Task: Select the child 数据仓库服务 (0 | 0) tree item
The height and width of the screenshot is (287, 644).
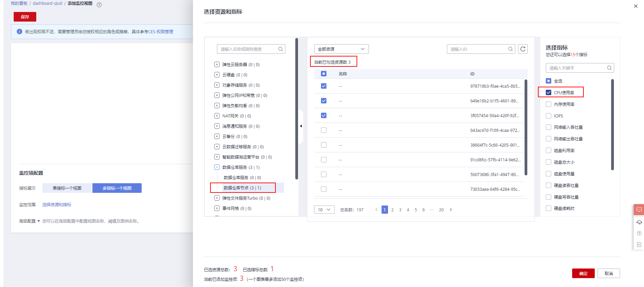Action: (242, 177)
